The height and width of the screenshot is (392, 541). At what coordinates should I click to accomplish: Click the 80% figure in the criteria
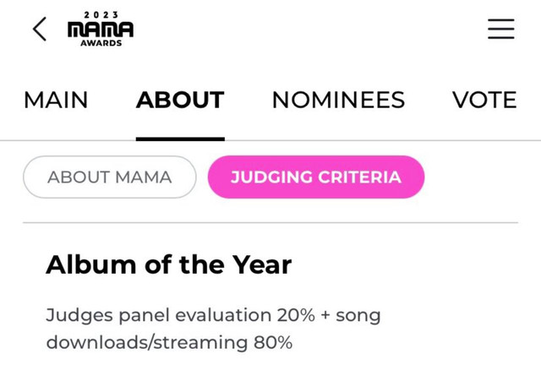(x=272, y=342)
